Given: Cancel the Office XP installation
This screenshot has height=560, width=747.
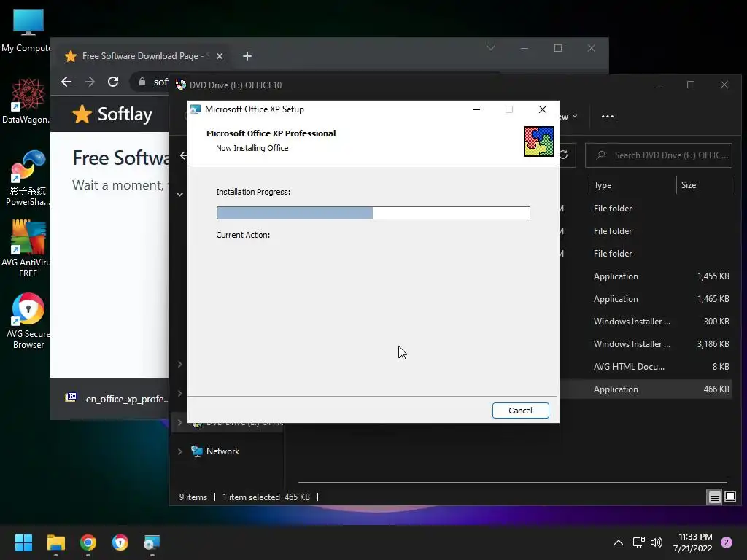Looking at the screenshot, I should (520, 411).
